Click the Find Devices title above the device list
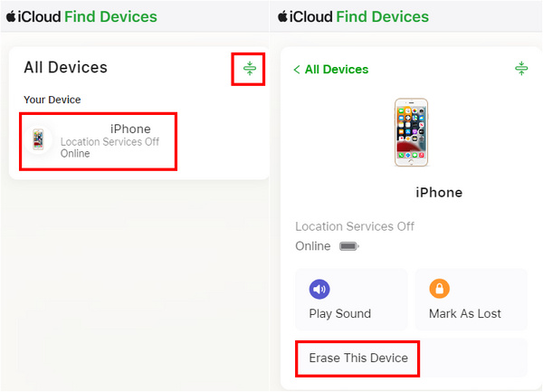This screenshot has width=543, height=392. pos(110,16)
